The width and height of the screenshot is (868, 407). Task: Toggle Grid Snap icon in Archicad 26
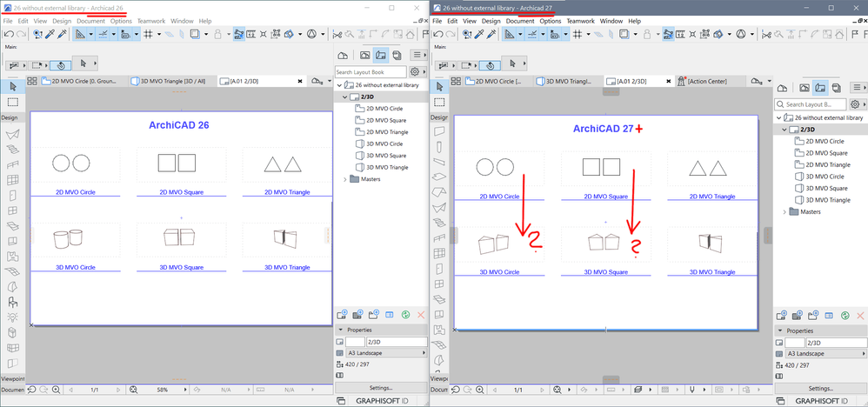coord(149,34)
